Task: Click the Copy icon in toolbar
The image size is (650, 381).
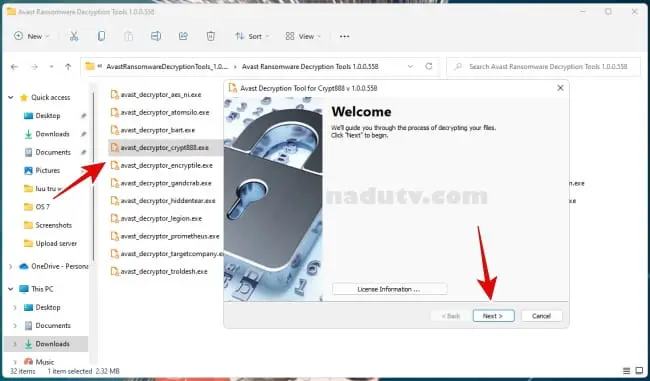Action: click(101, 36)
